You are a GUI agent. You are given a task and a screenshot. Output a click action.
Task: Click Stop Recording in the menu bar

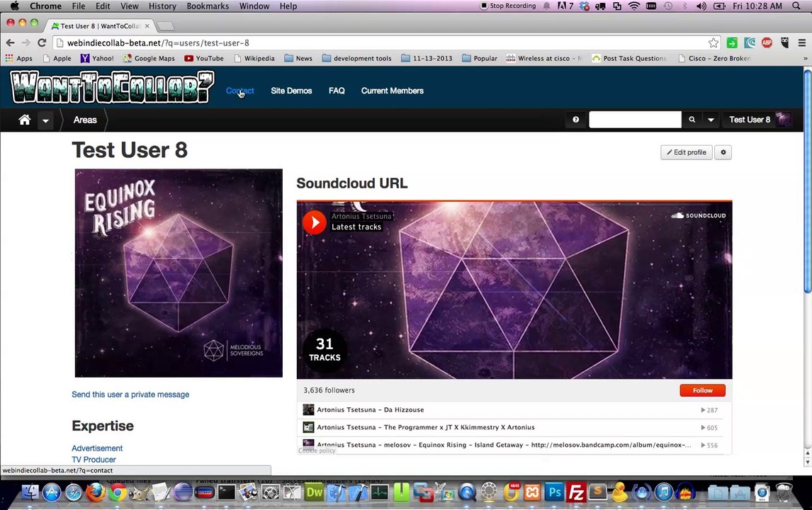pyautogui.click(x=508, y=6)
